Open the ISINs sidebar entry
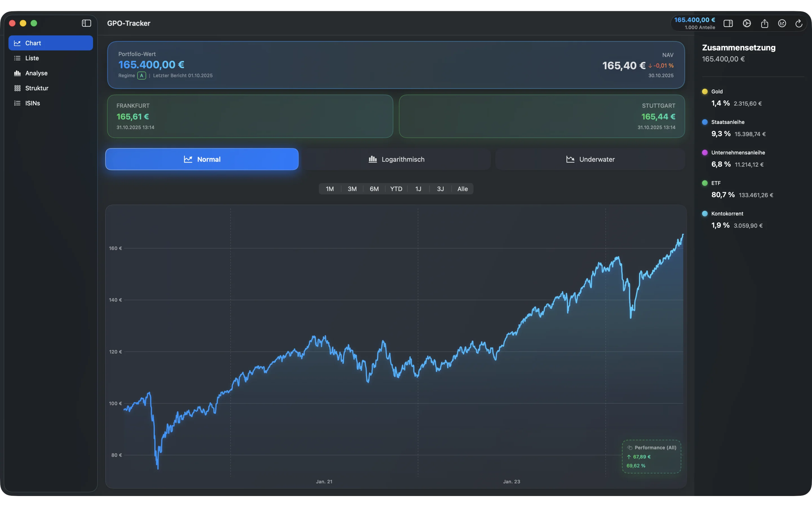Viewport: 812px width, 507px height. pos(32,103)
